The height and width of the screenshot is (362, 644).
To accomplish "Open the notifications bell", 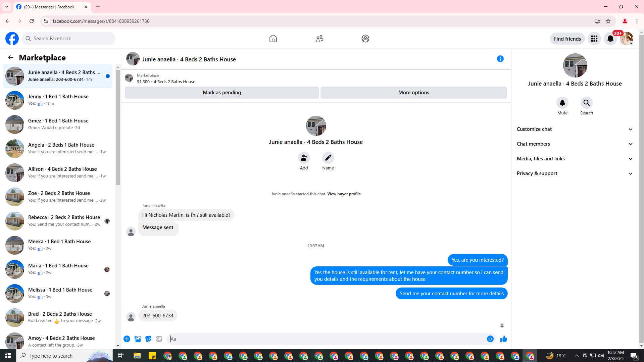I will 610,39.
